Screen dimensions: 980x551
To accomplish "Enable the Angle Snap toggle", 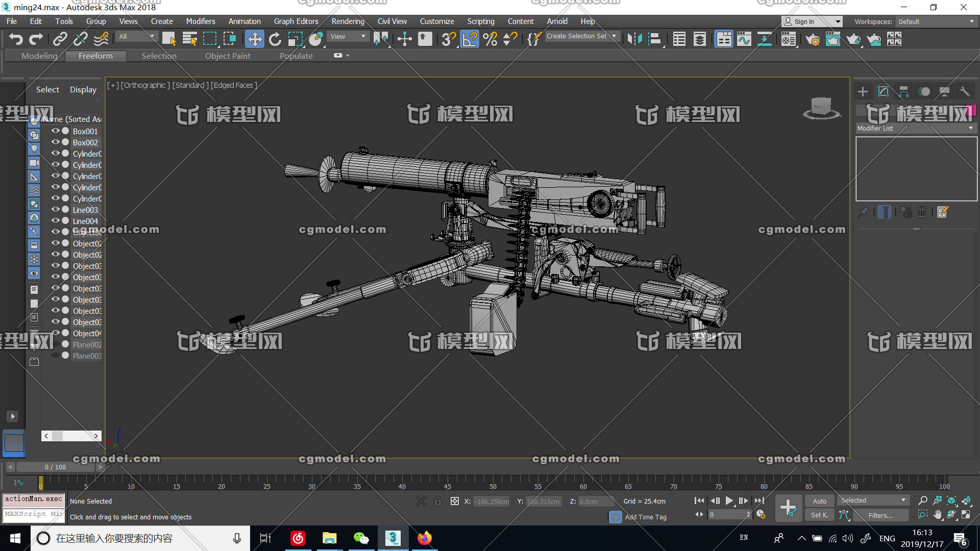I will (470, 39).
